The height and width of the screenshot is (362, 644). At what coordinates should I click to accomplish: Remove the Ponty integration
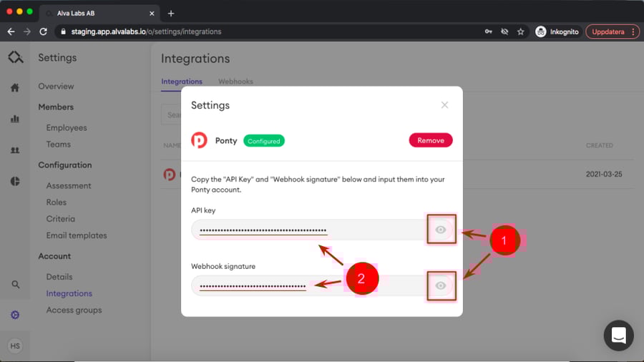coord(431,140)
